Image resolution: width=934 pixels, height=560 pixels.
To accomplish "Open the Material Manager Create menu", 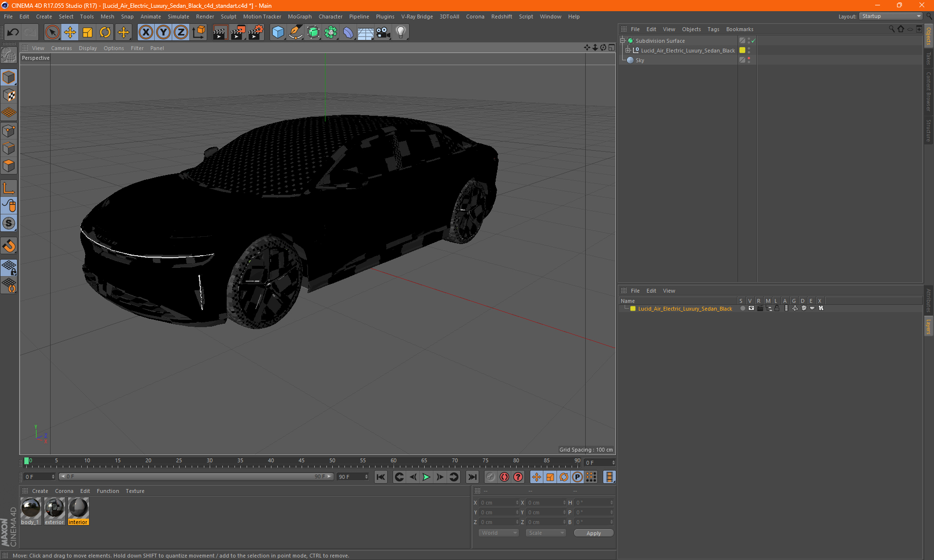I will 40,491.
